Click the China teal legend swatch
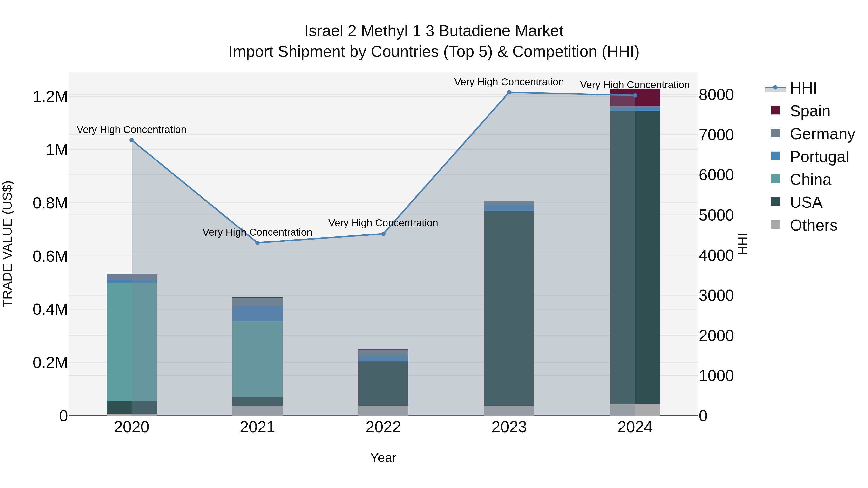This screenshot has width=868, height=488. pos(775,179)
